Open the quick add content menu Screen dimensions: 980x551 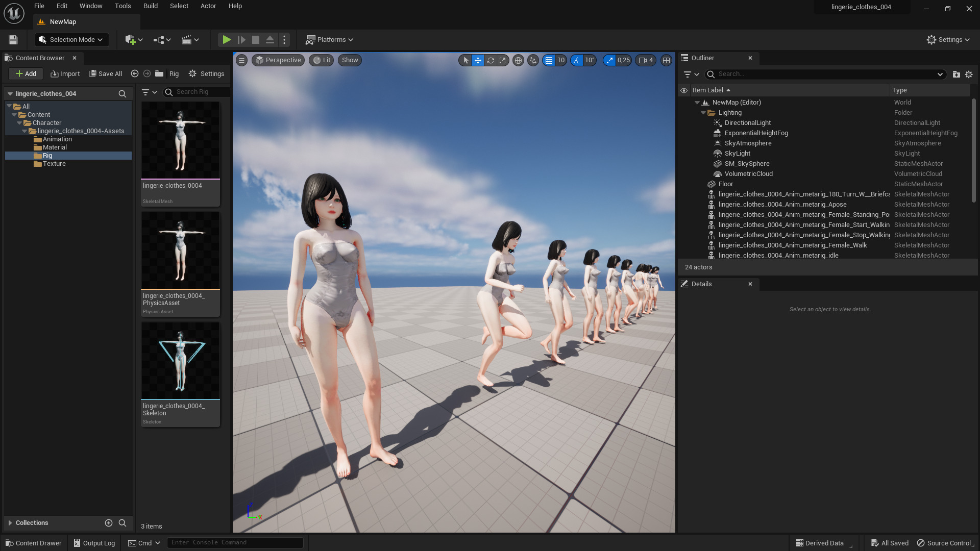pyautogui.click(x=134, y=40)
